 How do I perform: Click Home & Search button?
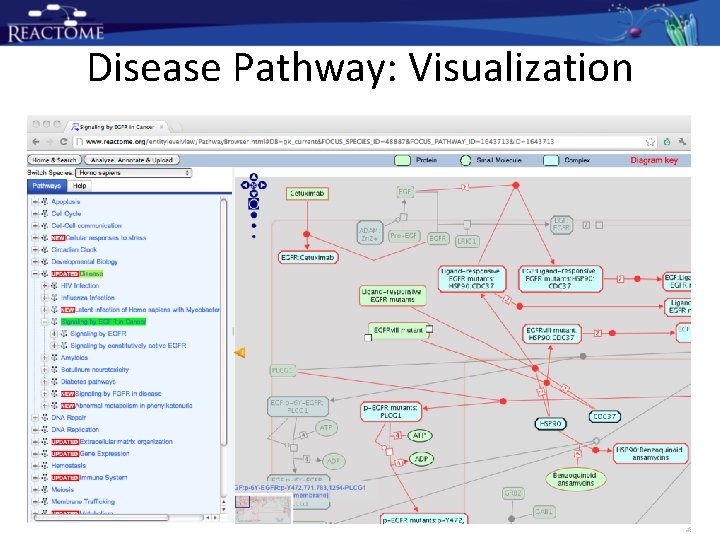tap(54, 160)
